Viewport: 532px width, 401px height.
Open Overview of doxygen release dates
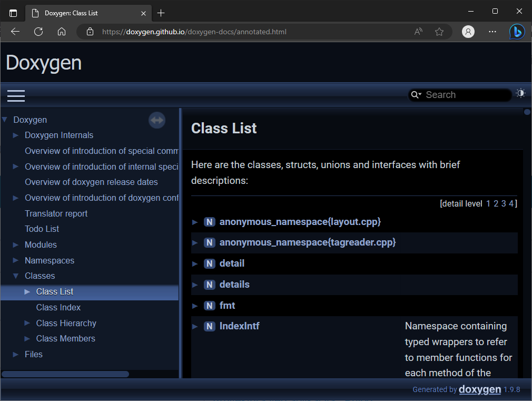pos(91,182)
